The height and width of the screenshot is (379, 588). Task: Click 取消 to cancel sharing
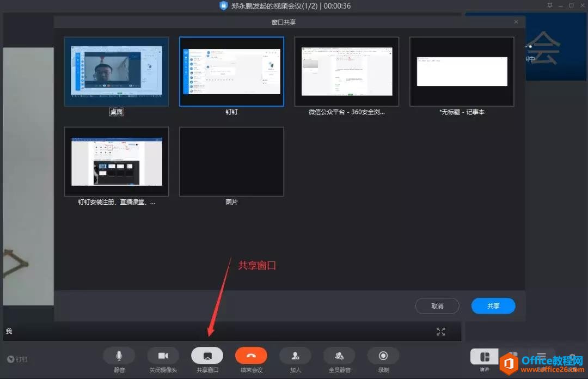437,306
